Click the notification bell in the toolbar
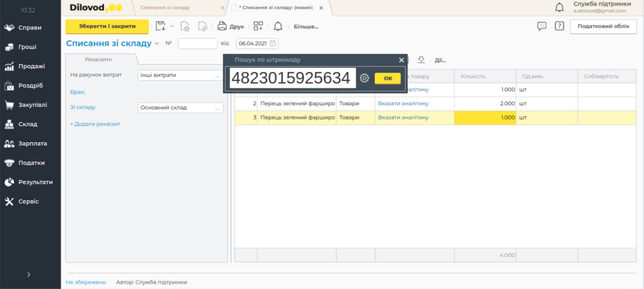This screenshot has height=289, width=644. [278, 26]
